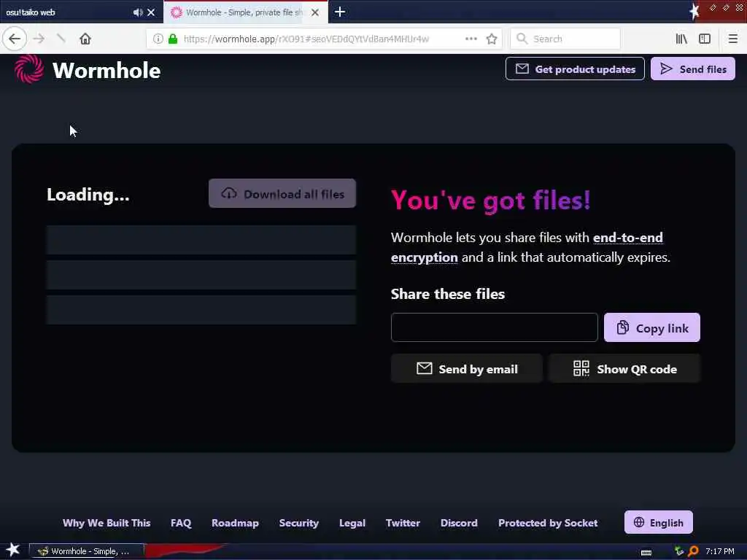The height and width of the screenshot is (560, 747).
Task: Click the share link text field
Action: pos(494,327)
